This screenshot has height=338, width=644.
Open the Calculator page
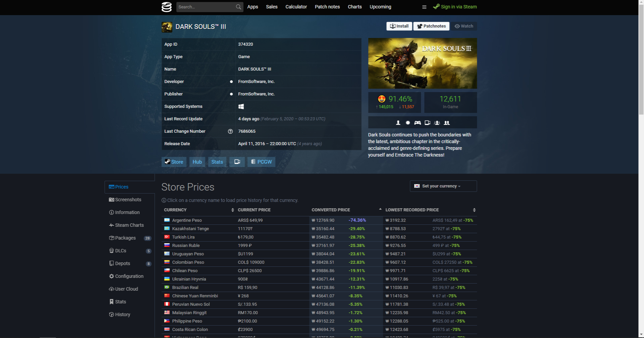296,7
